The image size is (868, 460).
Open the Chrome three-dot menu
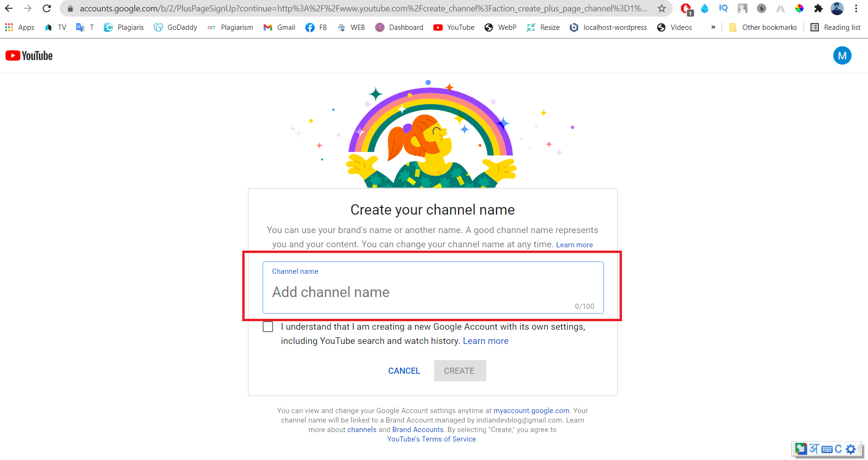pyautogui.click(x=856, y=8)
